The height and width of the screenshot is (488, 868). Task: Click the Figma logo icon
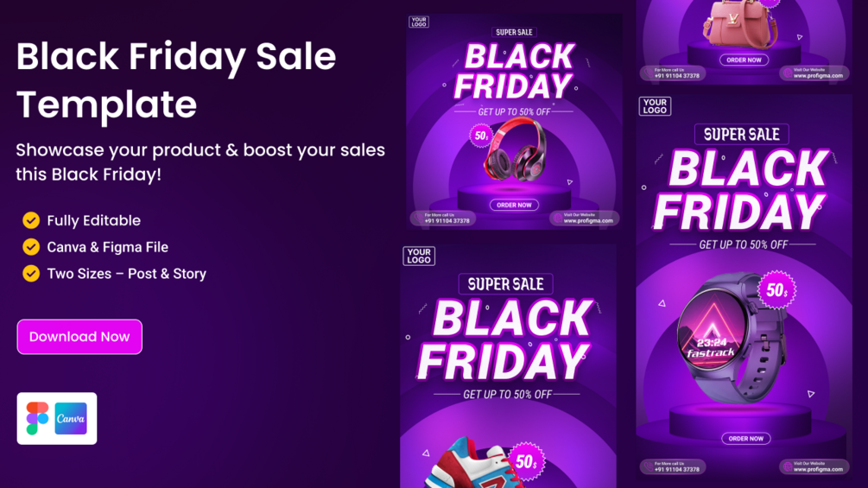[37, 418]
